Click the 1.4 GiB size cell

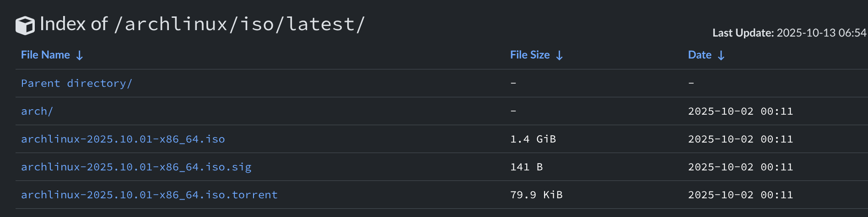533,139
